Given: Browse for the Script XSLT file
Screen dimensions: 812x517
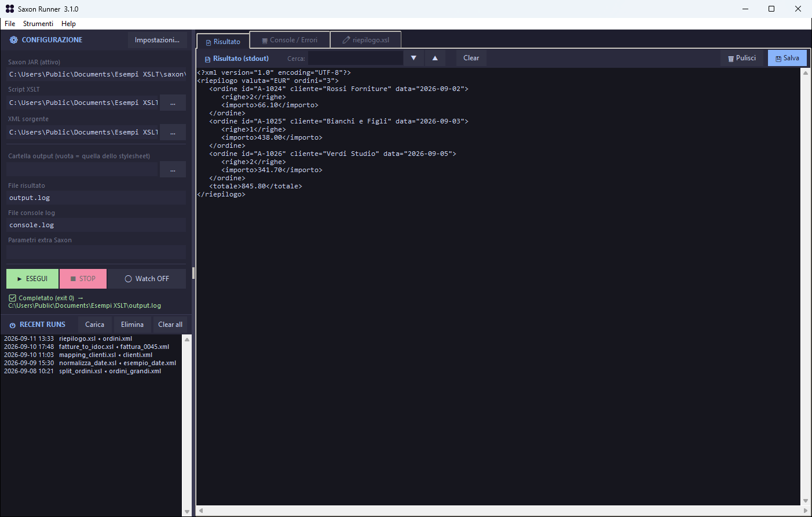Looking at the screenshot, I should (x=173, y=103).
